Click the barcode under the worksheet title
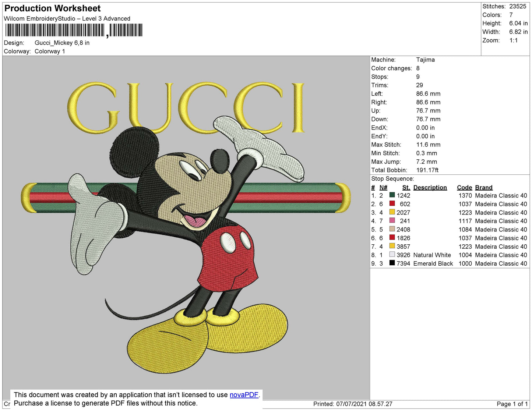 pos(74,30)
